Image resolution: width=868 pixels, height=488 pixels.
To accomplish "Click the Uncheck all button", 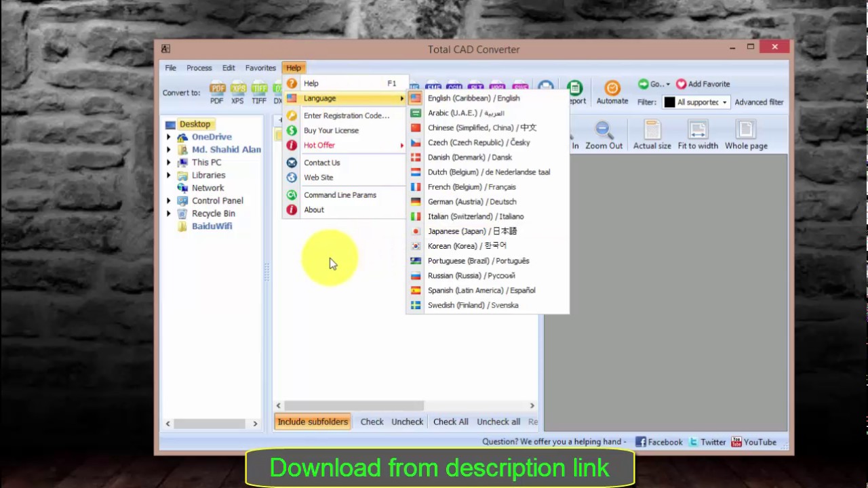I will tap(498, 422).
